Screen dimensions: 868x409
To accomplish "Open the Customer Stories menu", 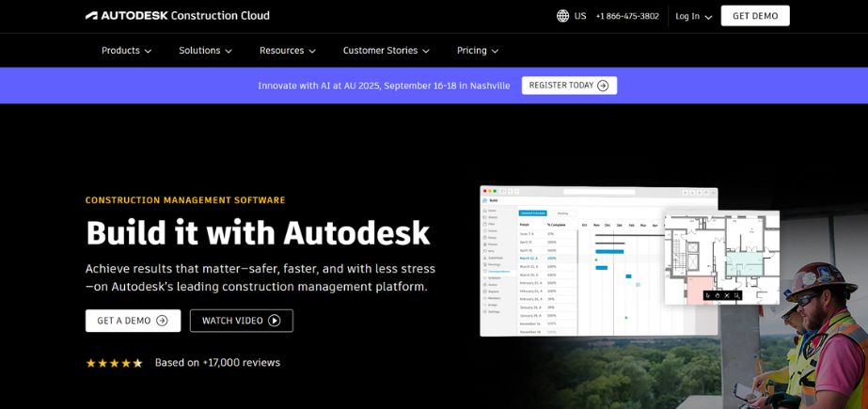I will pyautogui.click(x=387, y=51).
